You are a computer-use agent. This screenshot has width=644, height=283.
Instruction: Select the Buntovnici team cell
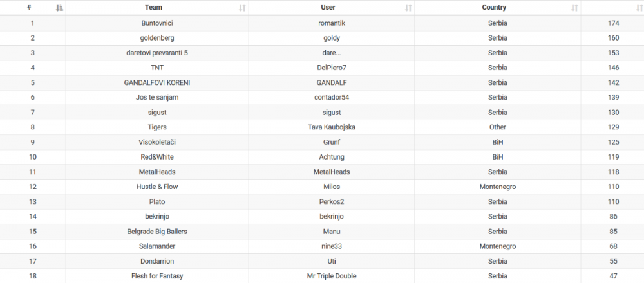(157, 23)
